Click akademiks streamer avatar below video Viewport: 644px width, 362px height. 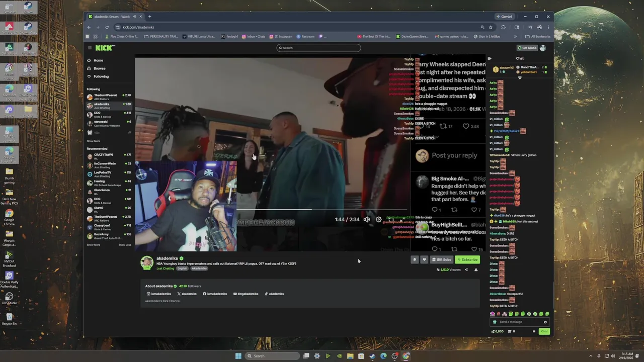click(x=147, y=263)
